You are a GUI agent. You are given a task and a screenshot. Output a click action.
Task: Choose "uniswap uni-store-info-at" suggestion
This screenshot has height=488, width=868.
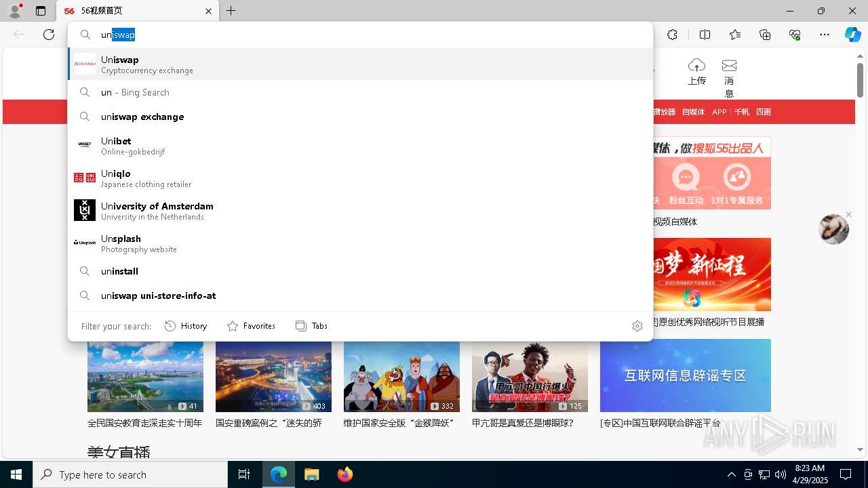[x=360, y=296]
